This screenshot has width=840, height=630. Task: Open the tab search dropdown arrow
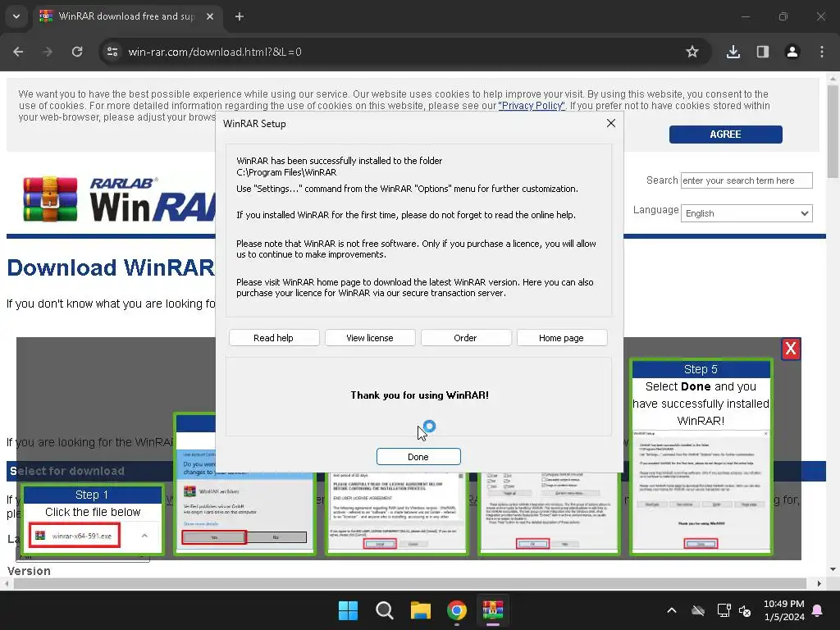16,16
